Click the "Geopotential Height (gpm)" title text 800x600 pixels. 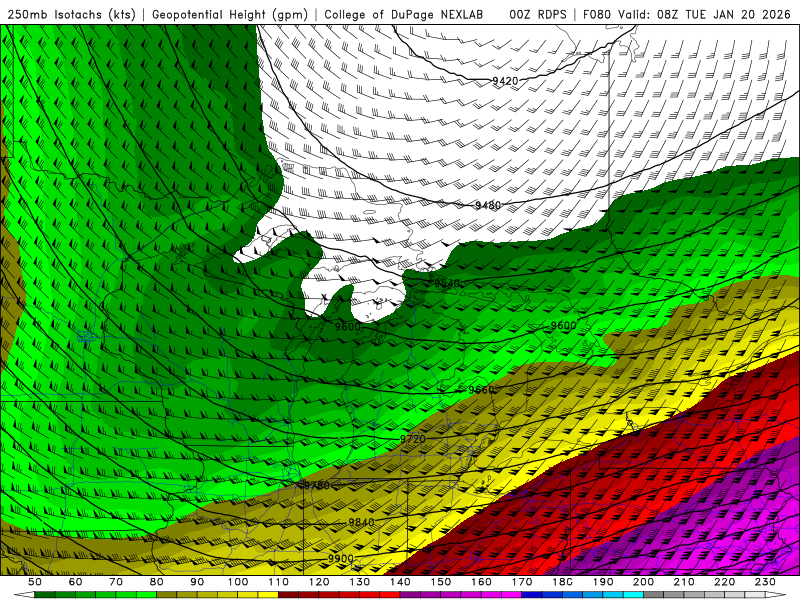coord(230,14)
